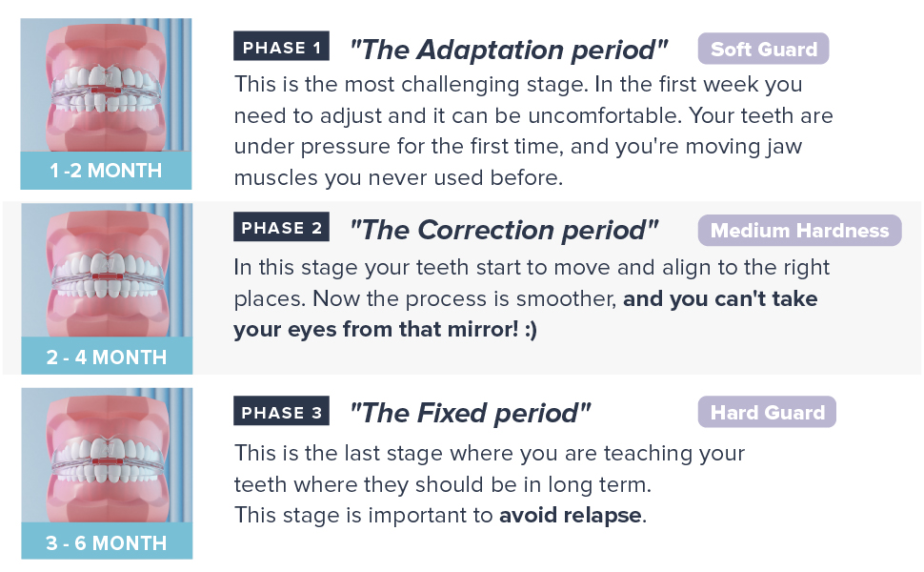This screenshot has height=572, width=924.
Task: Select the PHASE 2 label badge
Action: tap(281, 228)
